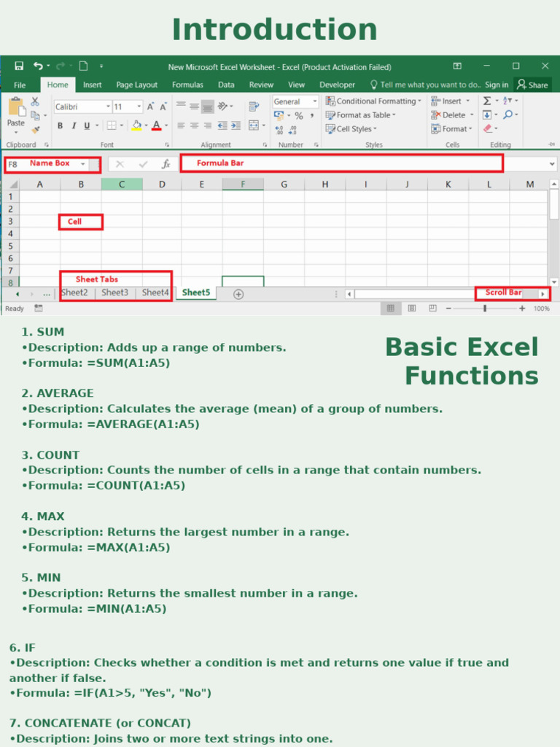Click the Merge & Center icon
Image resolution: width=560 pixels, height=747 pixels.
click(254, 125)
